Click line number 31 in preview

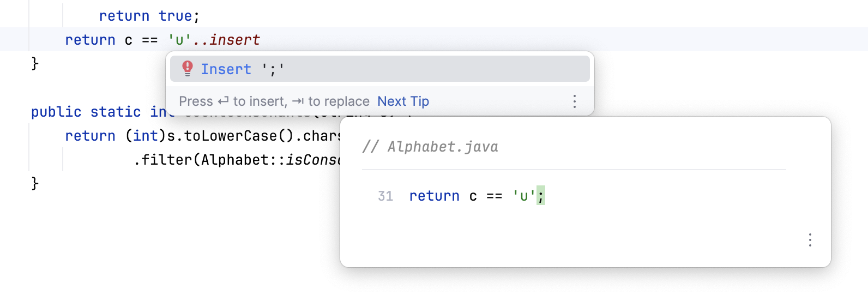tap(385, 196)
